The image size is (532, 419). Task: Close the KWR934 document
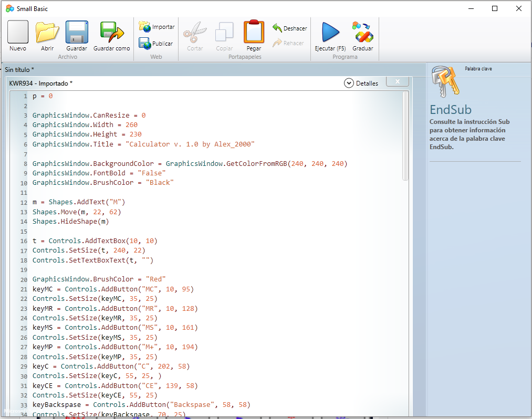coord(397,81)
